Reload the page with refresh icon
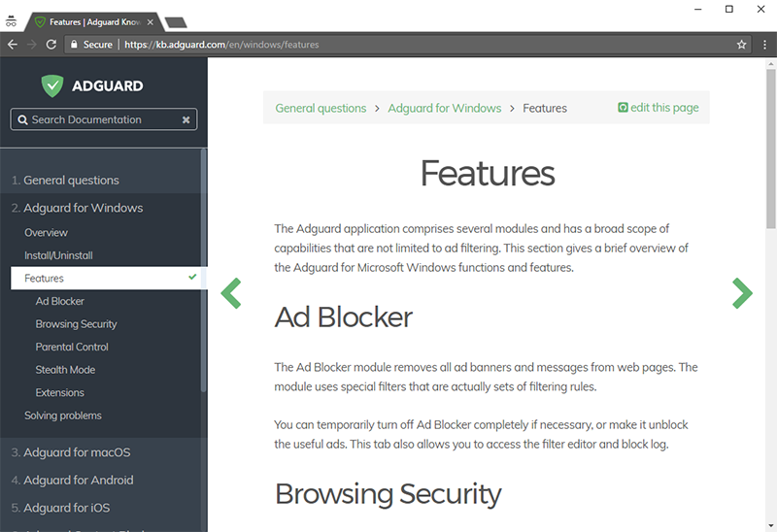This screenshot has height=532, width=777. (x=51, y=45)
